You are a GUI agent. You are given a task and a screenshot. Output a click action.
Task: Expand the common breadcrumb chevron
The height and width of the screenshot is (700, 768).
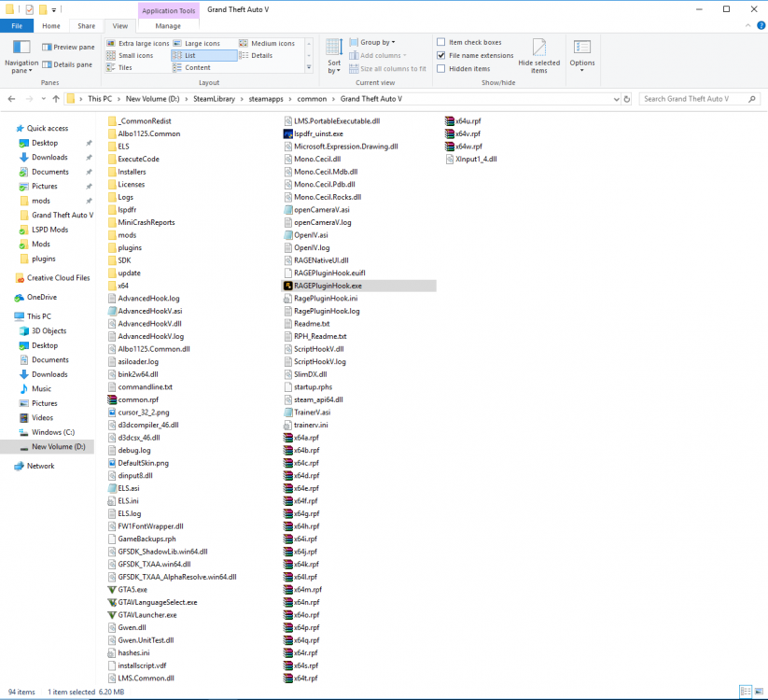coord(333,99)
